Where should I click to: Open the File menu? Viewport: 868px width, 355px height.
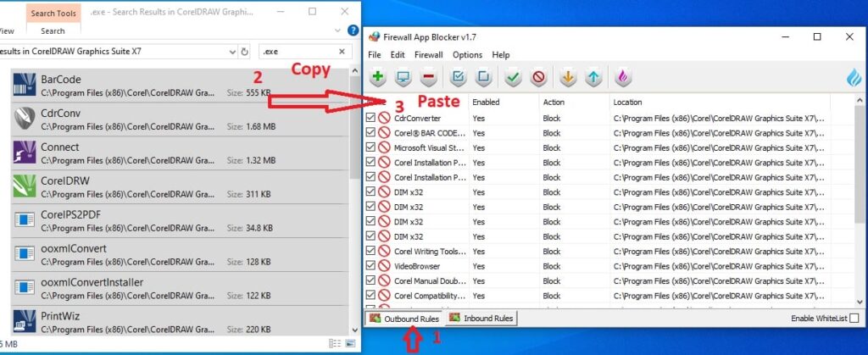375,55
